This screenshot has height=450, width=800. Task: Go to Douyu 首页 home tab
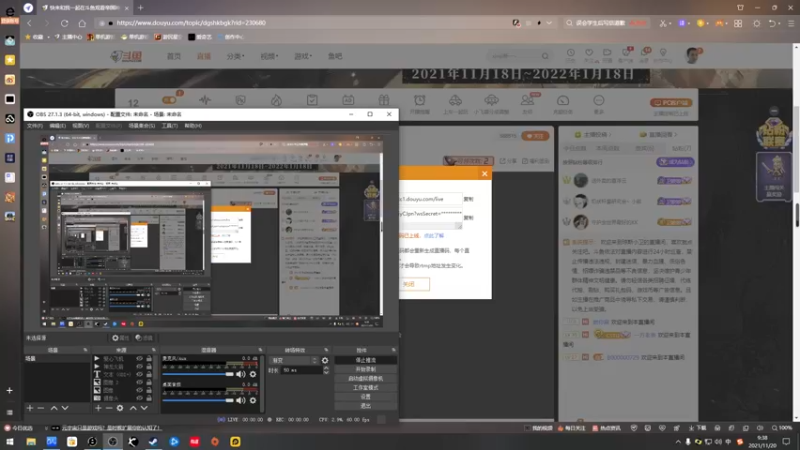(x=174, y=56)
